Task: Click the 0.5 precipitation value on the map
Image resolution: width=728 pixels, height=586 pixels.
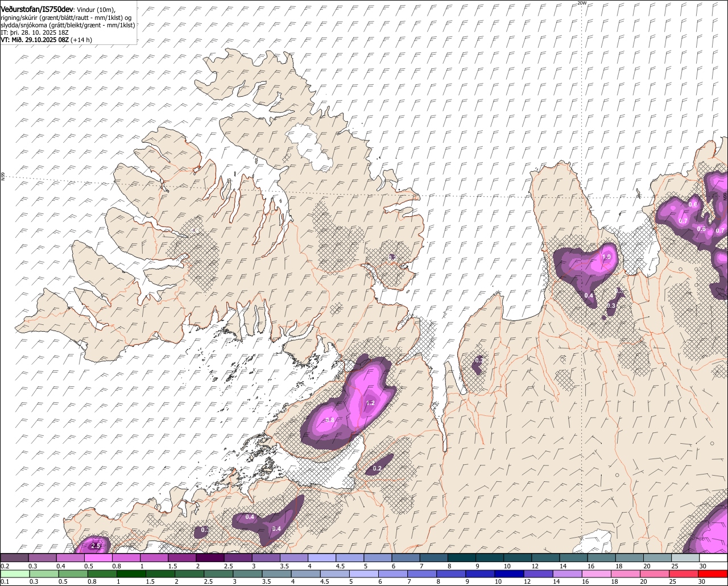Action: pyautogui.click(x=701, y=229)
